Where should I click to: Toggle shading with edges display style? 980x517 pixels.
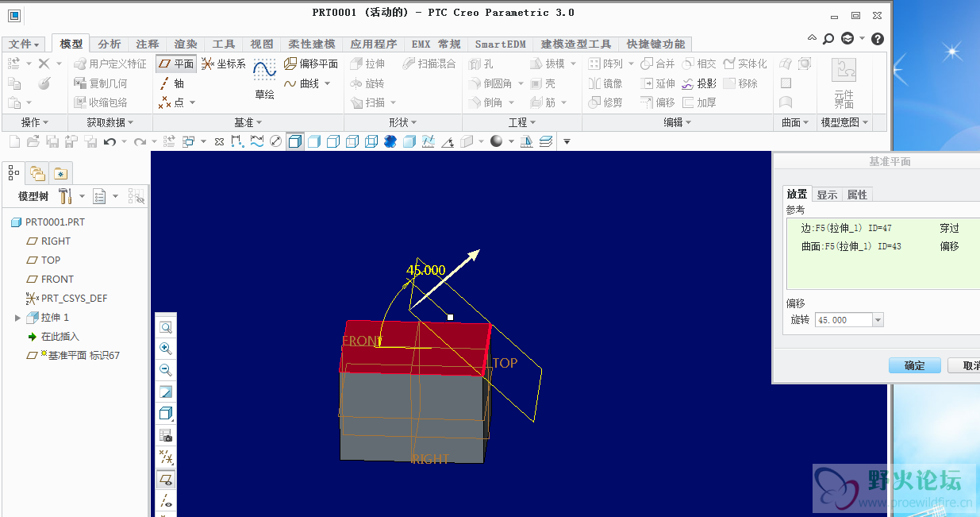pyautogui.click(x=295, y=141)
